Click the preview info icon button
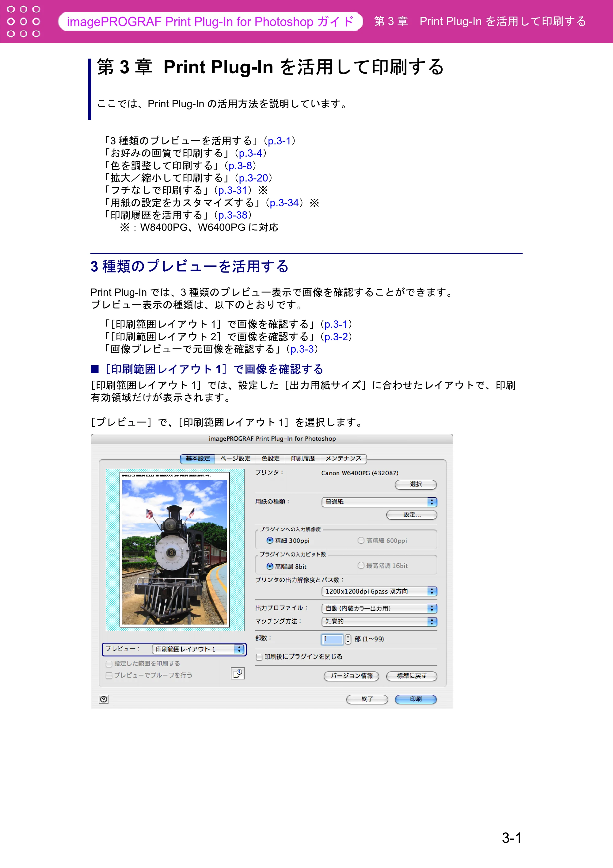 click(x=238, y=673)
